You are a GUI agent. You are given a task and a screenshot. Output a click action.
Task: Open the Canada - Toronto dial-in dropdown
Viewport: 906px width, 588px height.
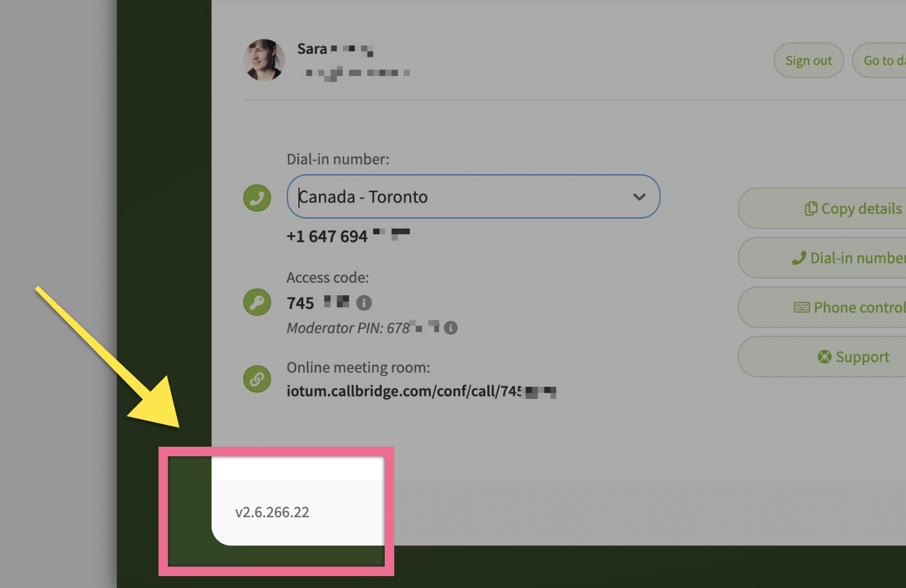(473, 196)
